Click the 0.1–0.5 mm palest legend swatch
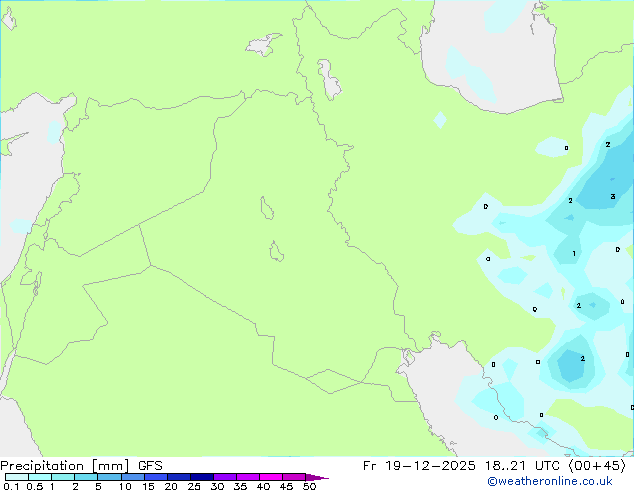This screenshot has height=490, width=634. click(x=17, y=477)
